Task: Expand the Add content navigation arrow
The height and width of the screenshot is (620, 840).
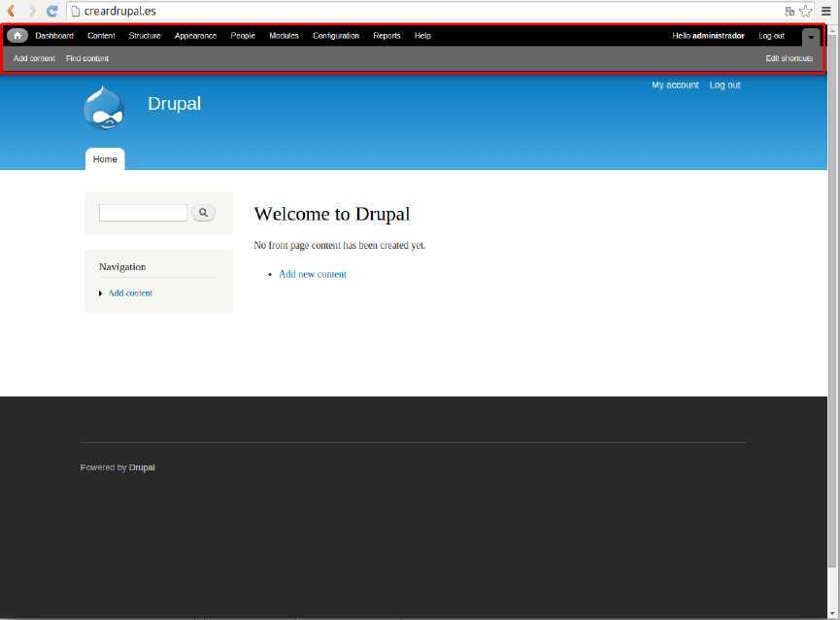Action: pos(100,293)
